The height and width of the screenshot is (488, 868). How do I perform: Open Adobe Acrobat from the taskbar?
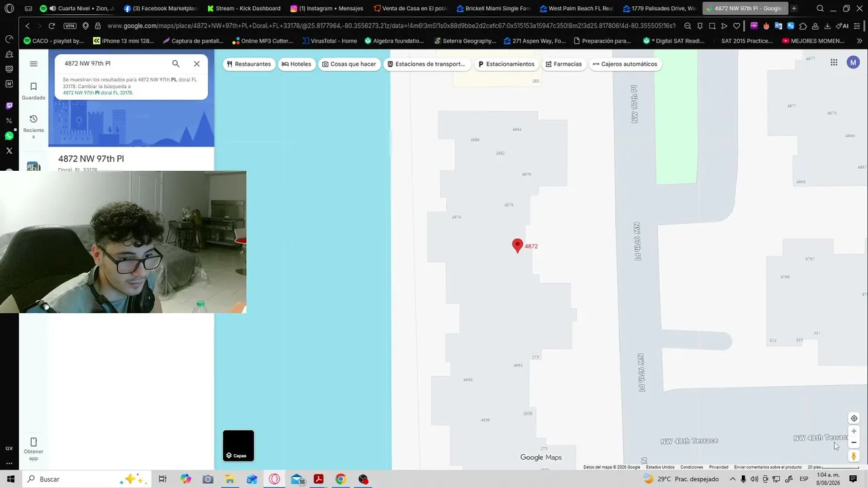[x=318, y=479]
